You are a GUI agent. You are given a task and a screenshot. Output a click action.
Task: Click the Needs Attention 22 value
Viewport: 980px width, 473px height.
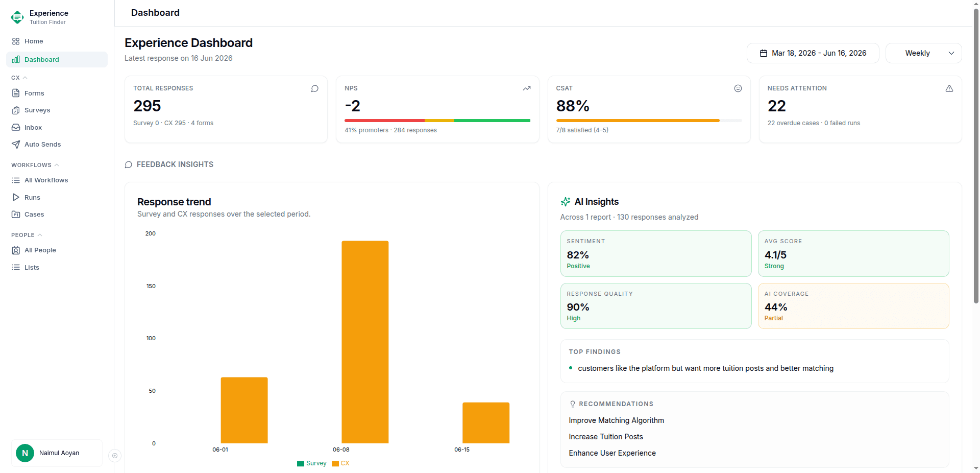(x=777, y=106)
